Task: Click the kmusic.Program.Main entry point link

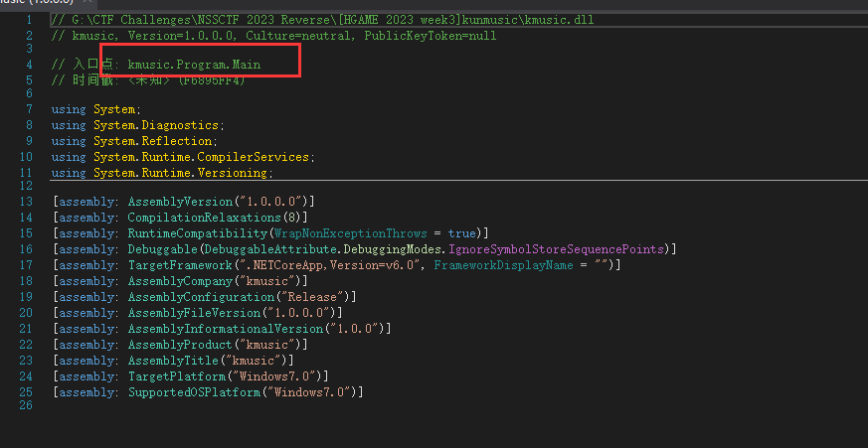Action: (194, 64)
